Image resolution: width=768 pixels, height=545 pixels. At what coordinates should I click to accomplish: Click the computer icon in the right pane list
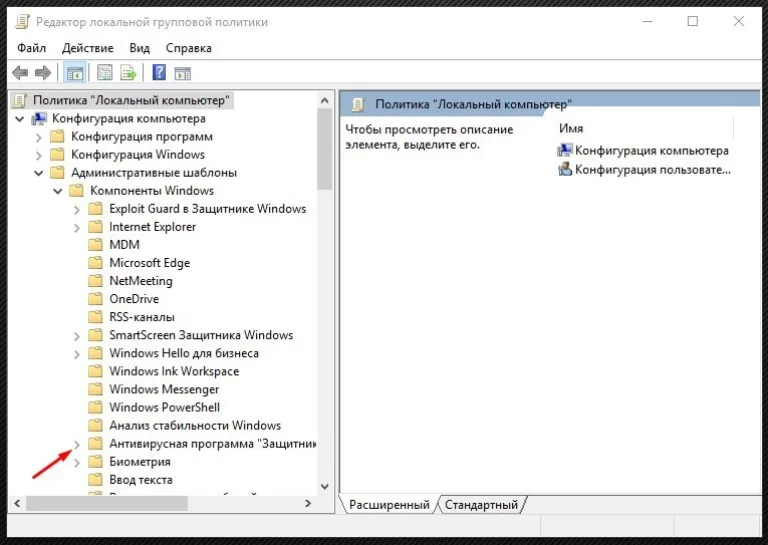tap(565, 150)
